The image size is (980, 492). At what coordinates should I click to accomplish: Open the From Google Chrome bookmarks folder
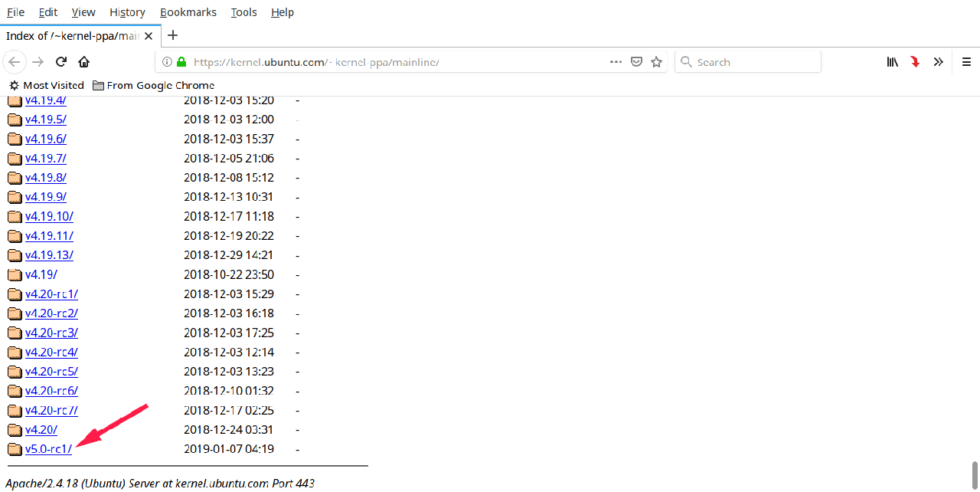153,85
